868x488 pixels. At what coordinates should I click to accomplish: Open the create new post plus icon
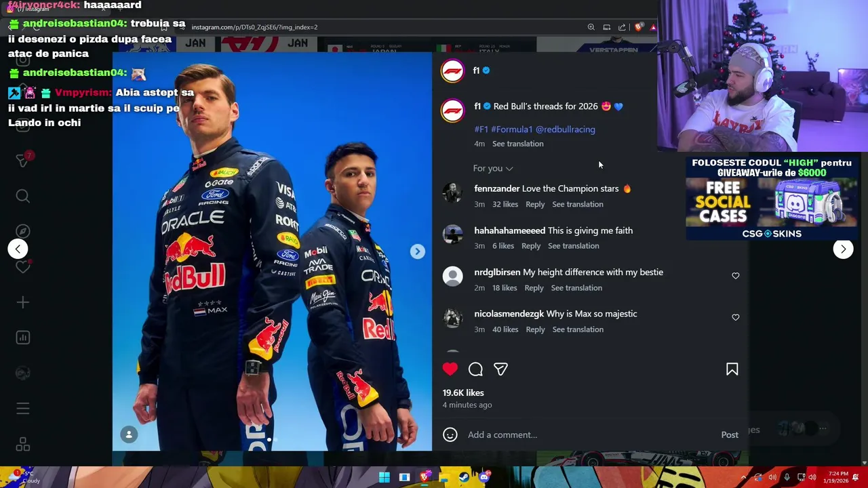pyautogui.click(x=22, y=302)
